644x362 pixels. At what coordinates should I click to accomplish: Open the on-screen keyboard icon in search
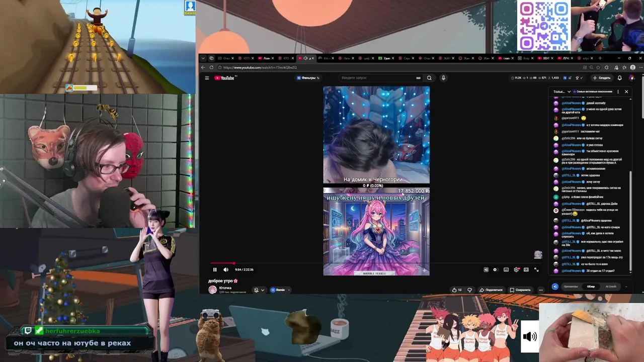[418, 78]
